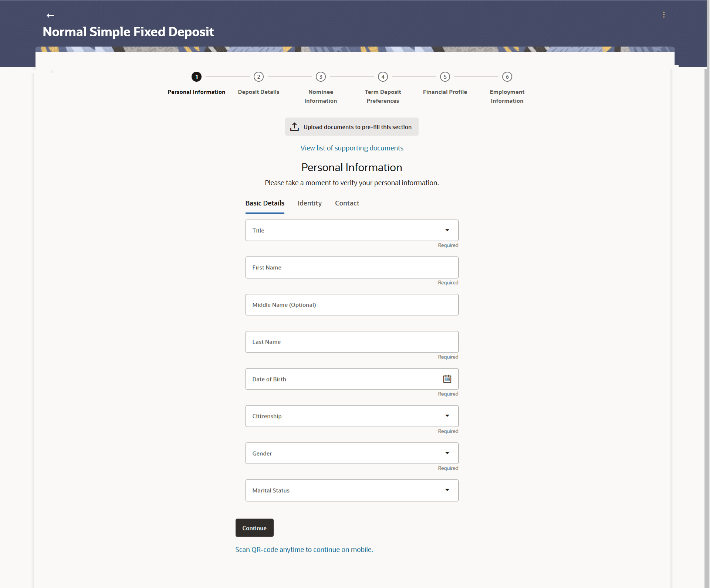Open View list of supporting documents link
Screen dimensions: 710x588
[x=352, y=148]
